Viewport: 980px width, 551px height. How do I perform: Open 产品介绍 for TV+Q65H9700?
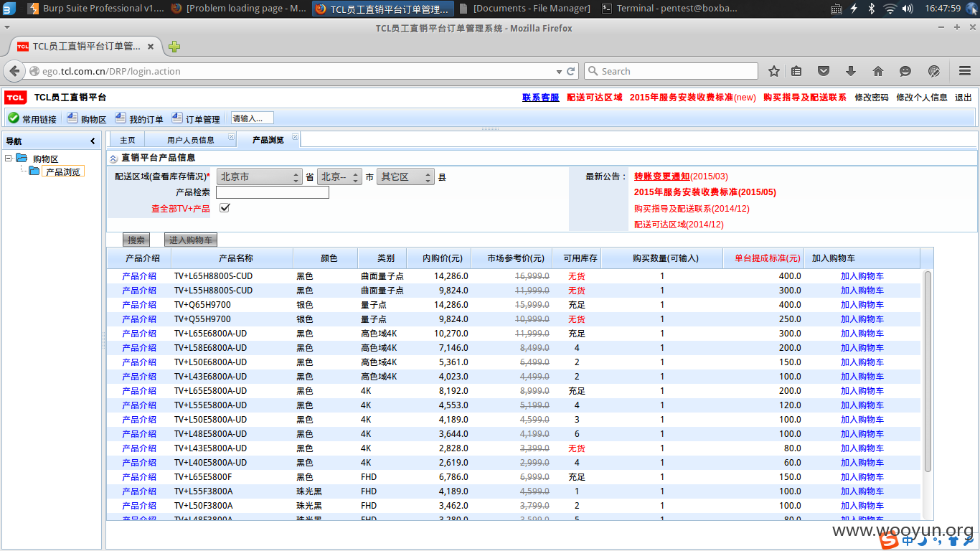pyautogui.click(x=139, y=305)
